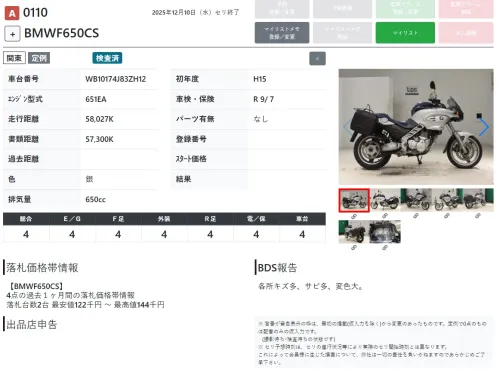This screenshot has height=388, width=500.
Task: Select the 定例 tag label
Action: (x=39, y=58)
